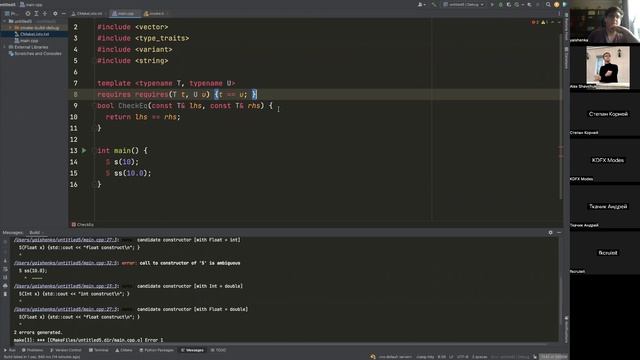Follow the ambiguous constructor error link
The height and width of the screenshot is (360, 640).
(x=66, y=263)
